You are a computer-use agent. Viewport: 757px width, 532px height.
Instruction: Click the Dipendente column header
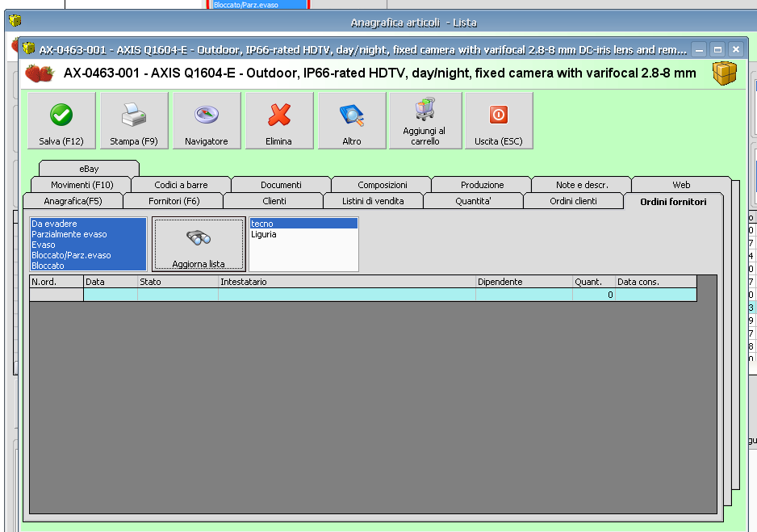[524, 282]
